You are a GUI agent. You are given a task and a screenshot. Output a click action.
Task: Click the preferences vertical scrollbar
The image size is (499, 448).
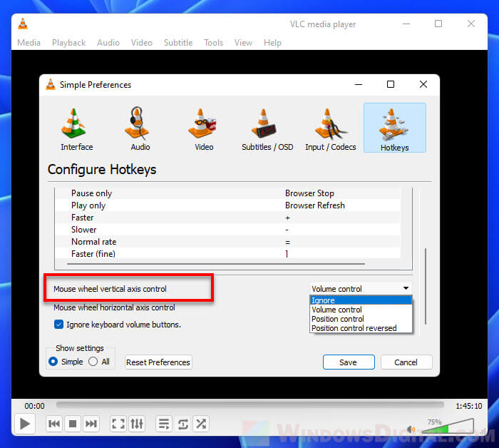pyautogui.click(x=426, y=286)
